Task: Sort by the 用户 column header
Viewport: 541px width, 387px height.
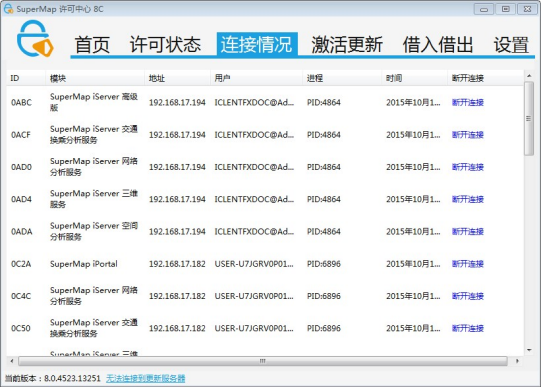Action: [x=256, y=78]
